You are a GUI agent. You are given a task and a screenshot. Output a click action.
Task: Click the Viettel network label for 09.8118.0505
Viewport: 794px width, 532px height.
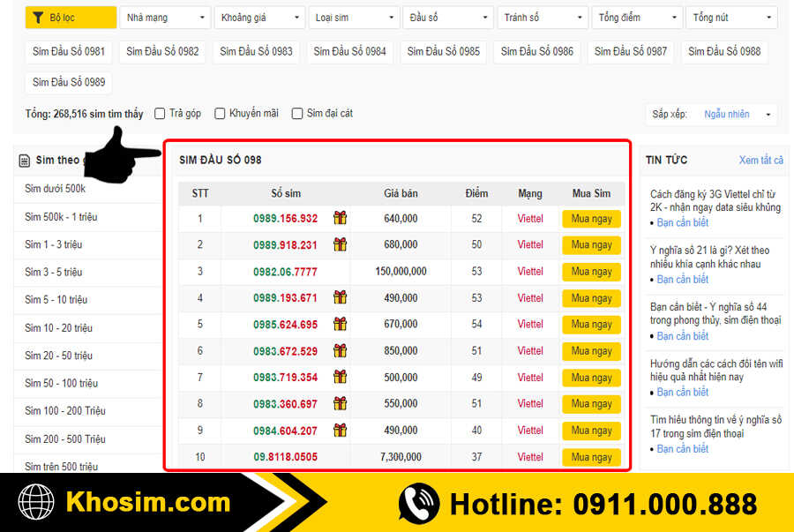coord(530,457)
